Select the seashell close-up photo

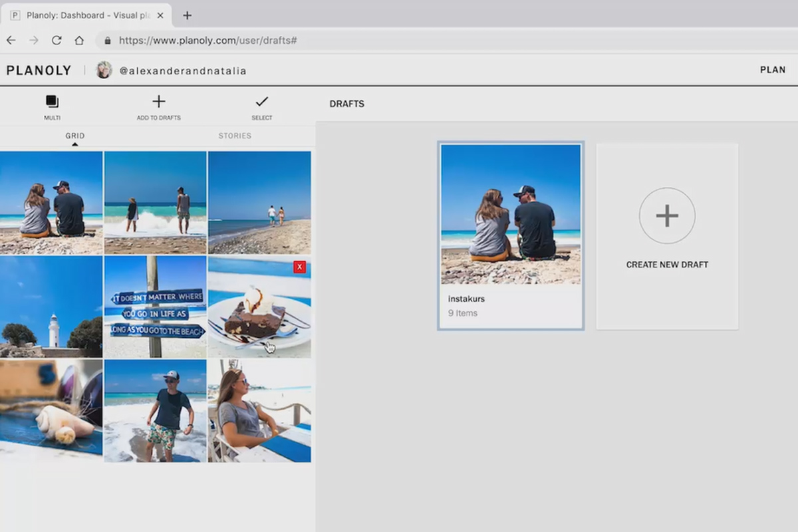[x=51, y=411]
